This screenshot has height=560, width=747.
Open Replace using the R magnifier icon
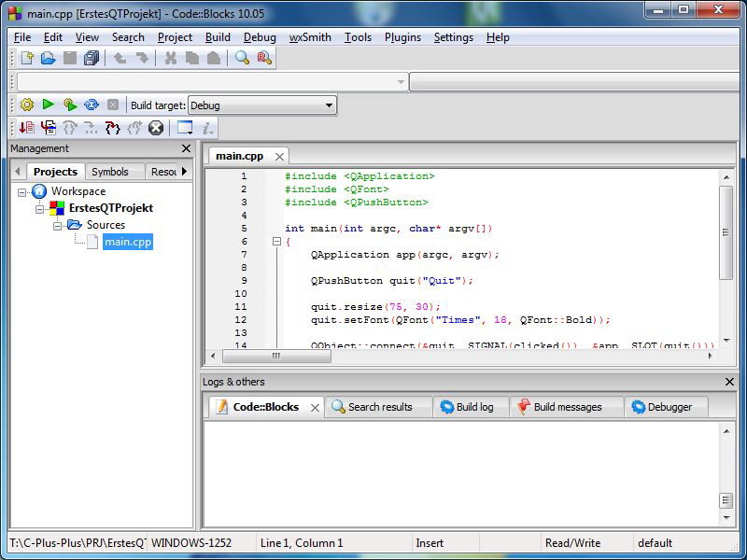coord(264,57)
